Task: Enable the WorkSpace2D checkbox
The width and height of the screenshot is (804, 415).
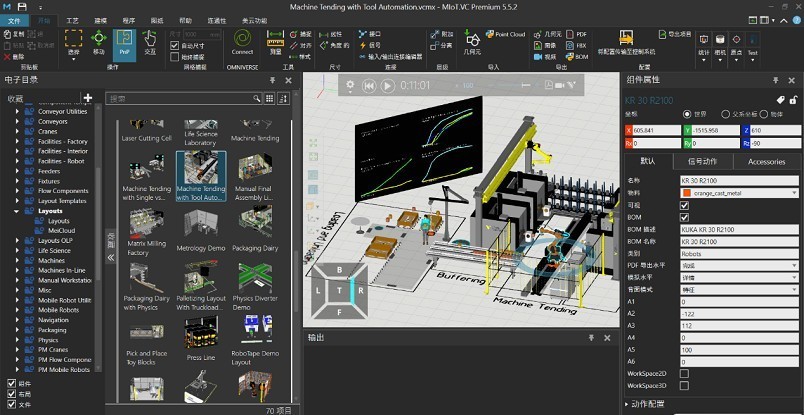Action: (x=684, y=373)
